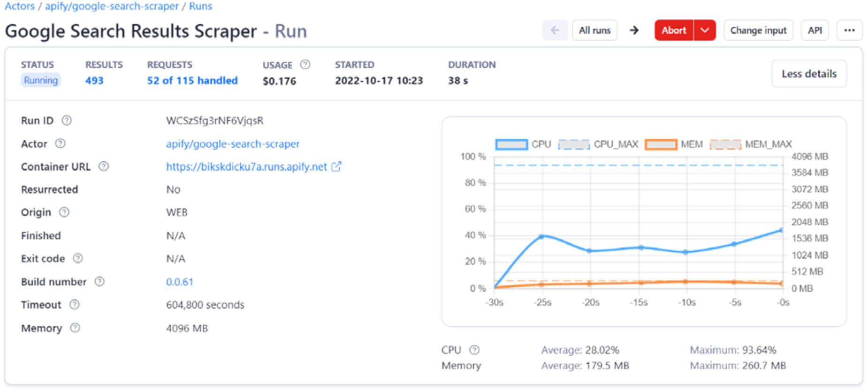Open the bikskdicku7a.runs.apify.net container URL
This screenshot has height=391, width=868.
[x=246, y=167]
